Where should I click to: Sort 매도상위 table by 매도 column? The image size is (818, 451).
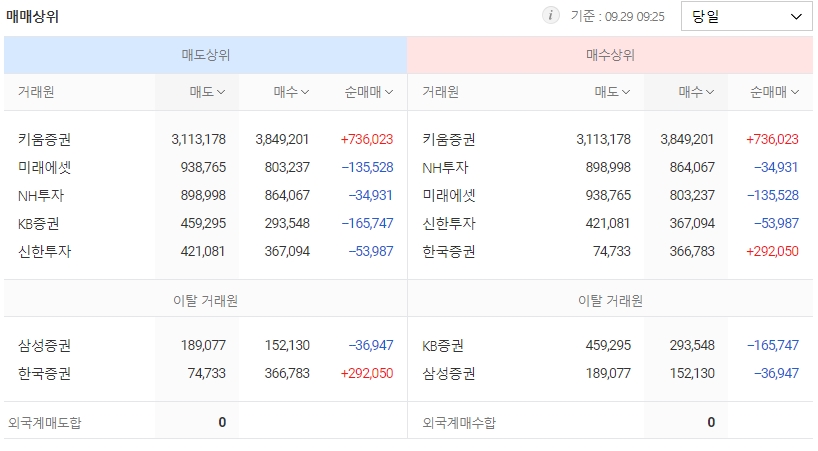(207, 92)
